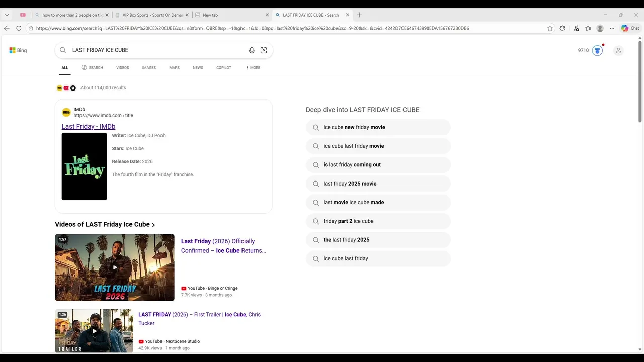The width and height of the screenshot is (644, 362).
Task: Expand Videos of LAST Friday Ice Cube heading
Action: tap(105, 224)
